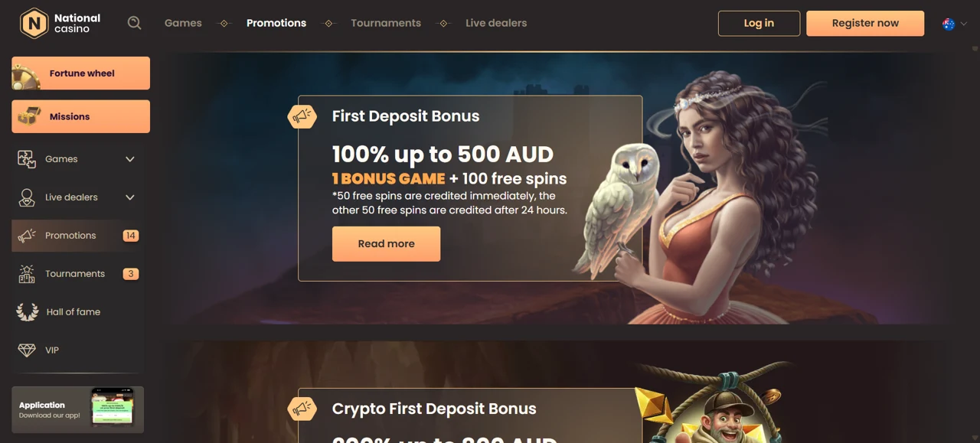Viewport: 980px width, 443px height.
Task: Open the Hall of fame laurel icon
Action: coord(27,312)
